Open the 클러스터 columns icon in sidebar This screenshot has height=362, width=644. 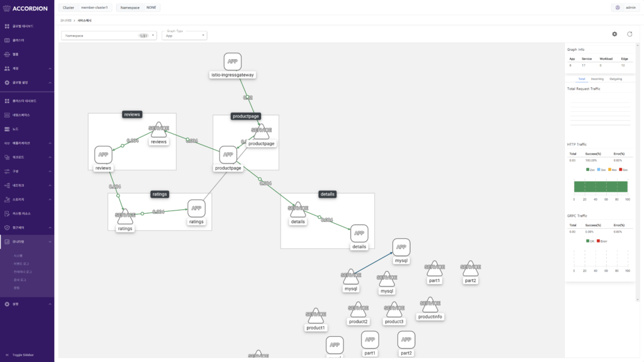[7, 40]
